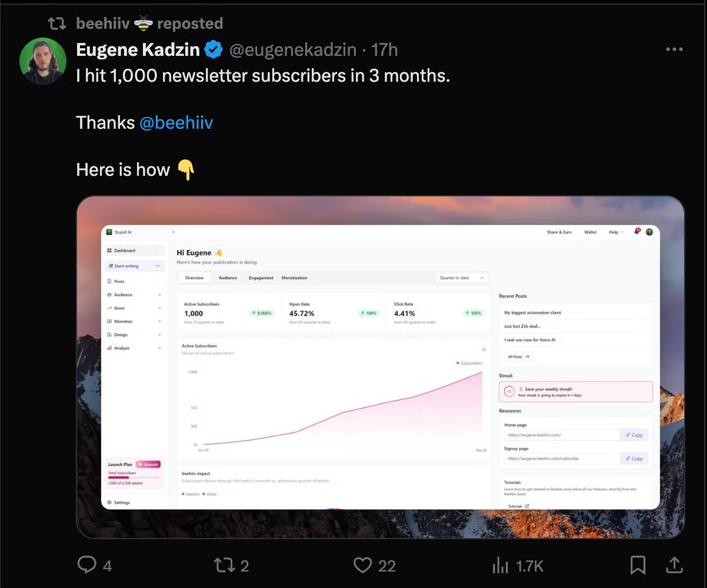Switch to the Engagement tab
The height and width of the screenshot is (588, 707).
pos(261,278)
